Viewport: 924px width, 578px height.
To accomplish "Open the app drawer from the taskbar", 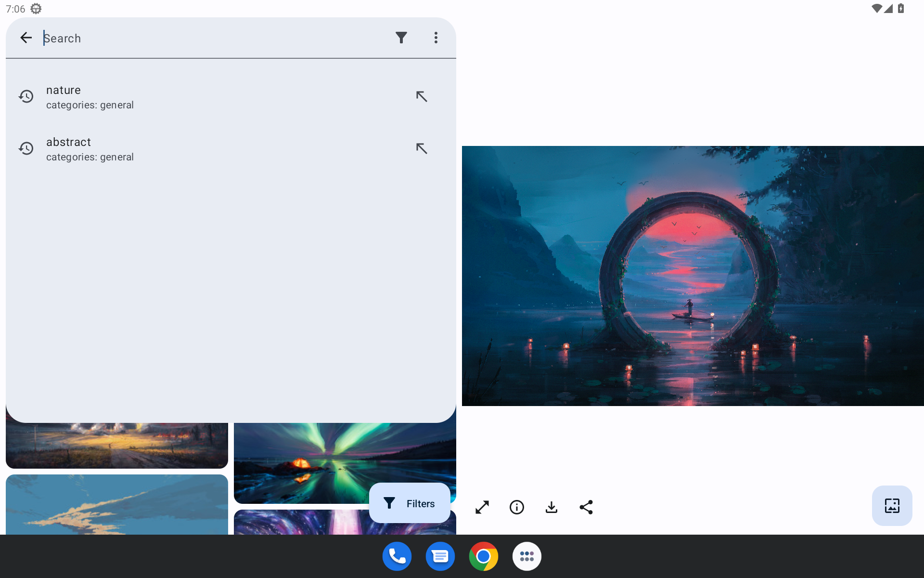I will pyautogui.click(x=526, y=556).
